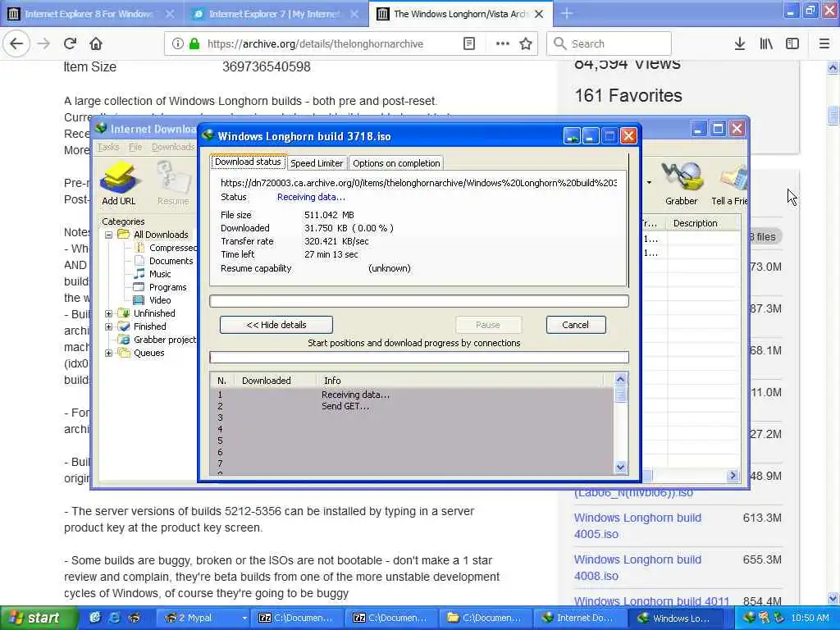
Task: Switch to Internet Explorer 7 browser tab
Action: click(274, 14)
